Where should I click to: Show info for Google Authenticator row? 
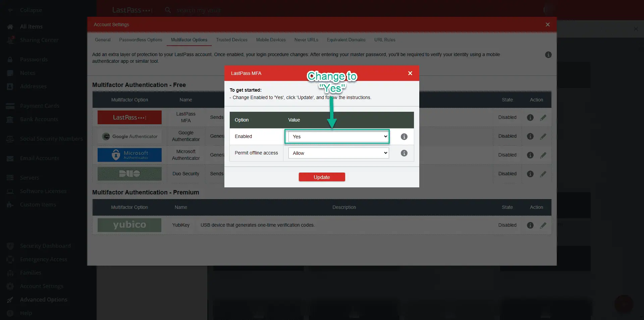530,136
